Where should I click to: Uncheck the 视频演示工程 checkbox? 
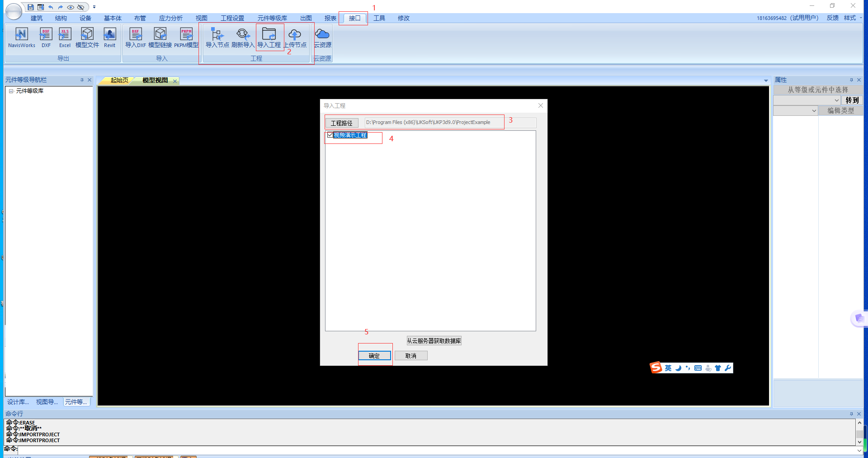coord(330,135)
